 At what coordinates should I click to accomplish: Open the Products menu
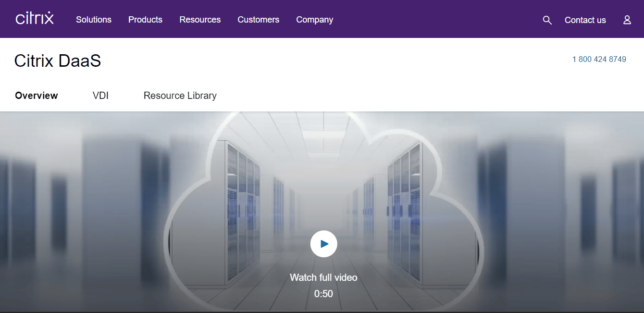145,20
